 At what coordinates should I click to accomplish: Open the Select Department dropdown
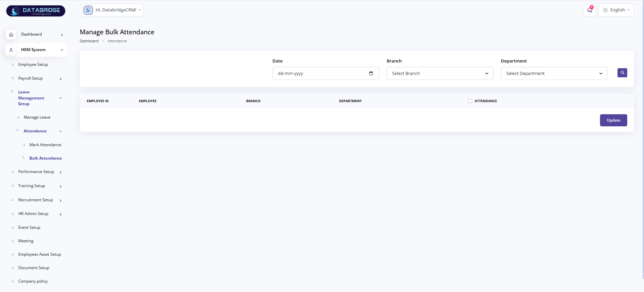click(x=554, y=73)
